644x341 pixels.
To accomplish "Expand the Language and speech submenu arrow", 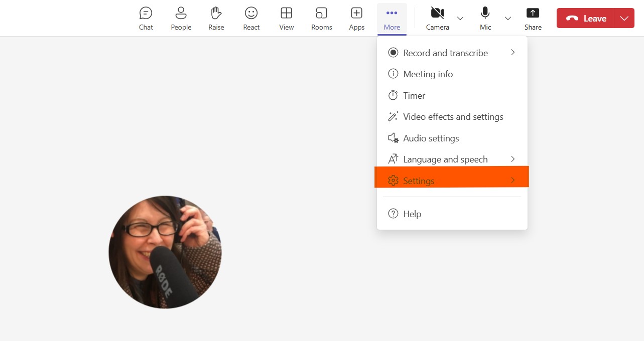I will click(x=512, y=159).
